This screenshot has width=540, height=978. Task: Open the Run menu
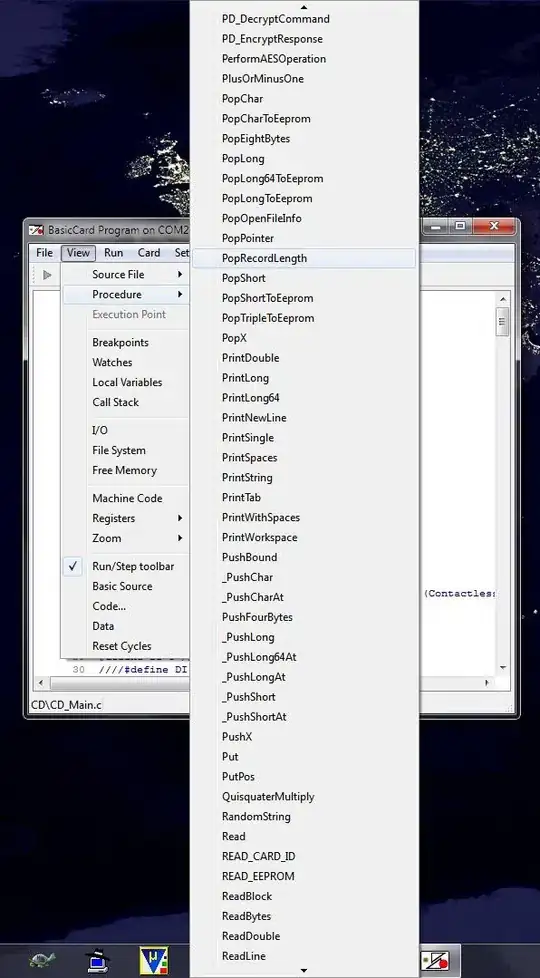(x=113, y=253)
